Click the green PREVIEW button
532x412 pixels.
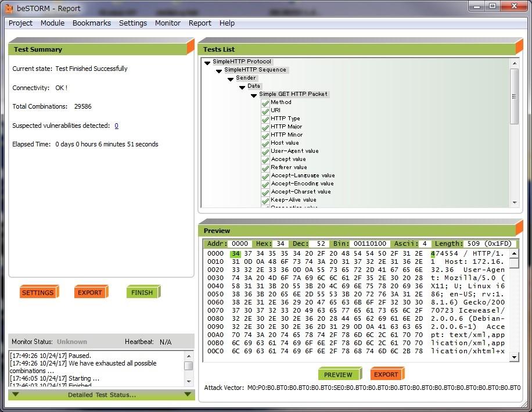[x=340, y=374]
